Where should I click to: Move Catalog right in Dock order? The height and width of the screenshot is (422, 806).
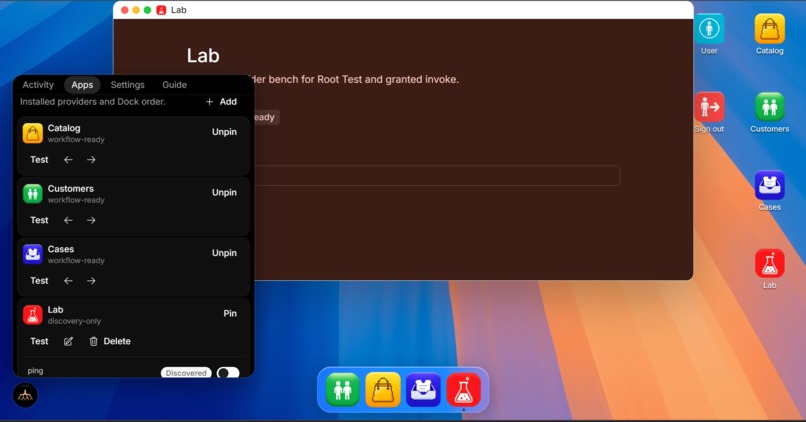pyautogui.click(x=91, y=160)
